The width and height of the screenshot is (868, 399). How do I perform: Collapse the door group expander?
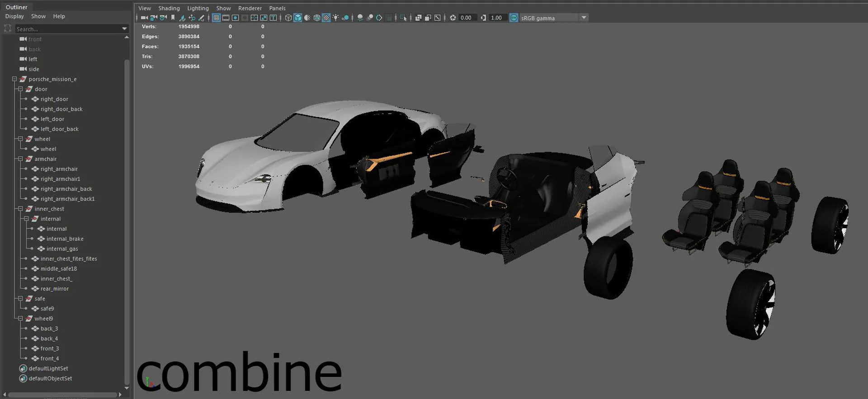(x=20, y=89)
